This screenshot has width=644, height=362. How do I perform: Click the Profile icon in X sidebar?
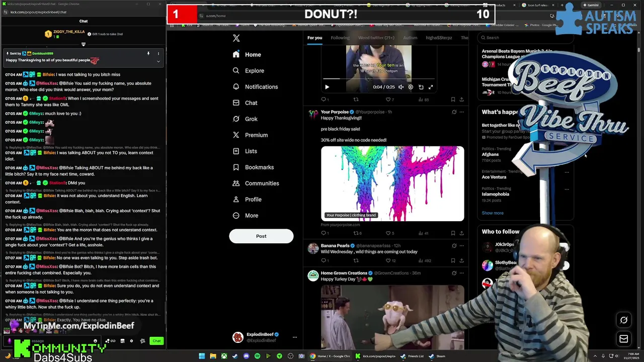click(x=236, y=199)
